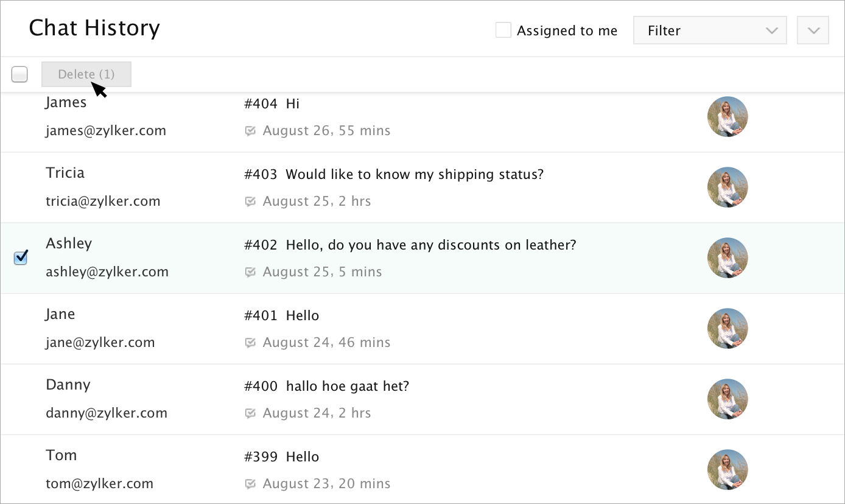Click agent avatar in James's chat row
845x504 pixels.
(x=728, y=117)
